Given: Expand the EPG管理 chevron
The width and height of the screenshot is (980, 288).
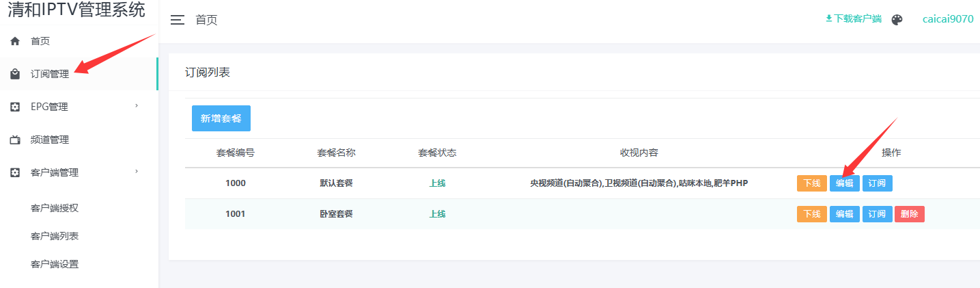Looking at the screenshot, I should [x=137, y=105].
